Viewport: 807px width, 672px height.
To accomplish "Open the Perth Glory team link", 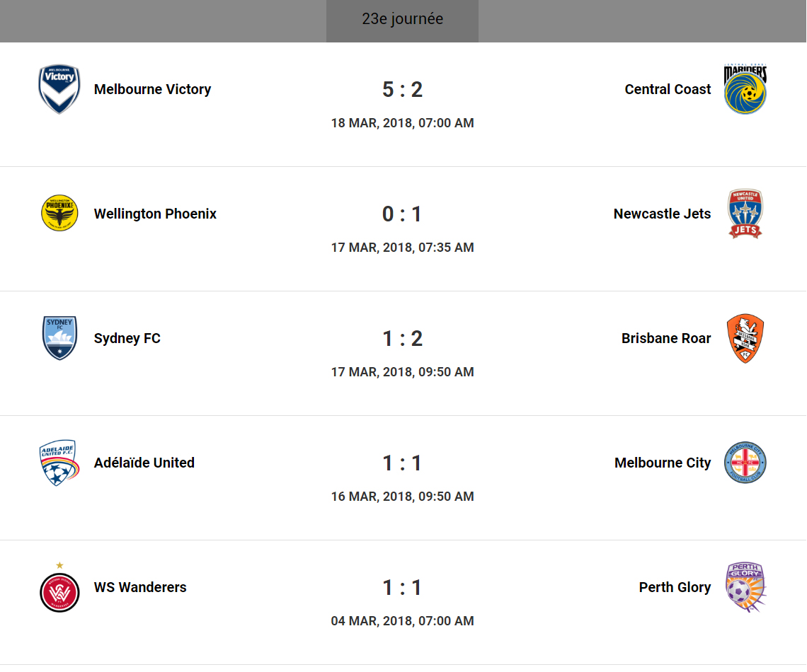I will [x=675, y=587].
